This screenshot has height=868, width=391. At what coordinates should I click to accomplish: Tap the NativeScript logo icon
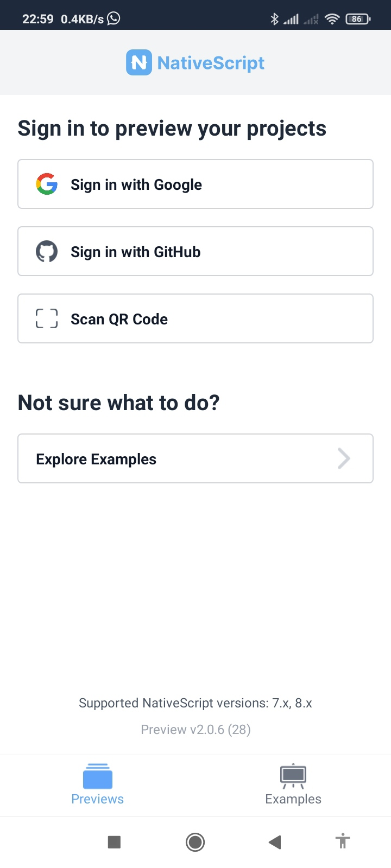point(139,63)
